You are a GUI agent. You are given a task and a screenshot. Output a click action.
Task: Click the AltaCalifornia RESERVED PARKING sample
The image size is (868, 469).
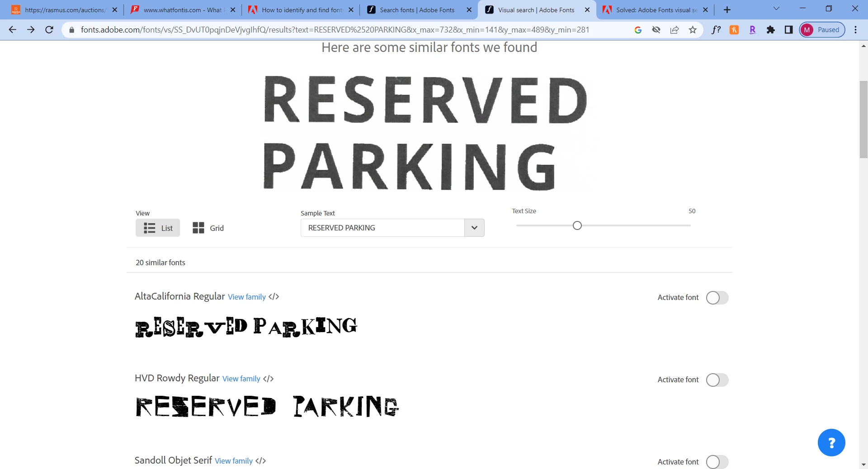(x=246, y=327)
